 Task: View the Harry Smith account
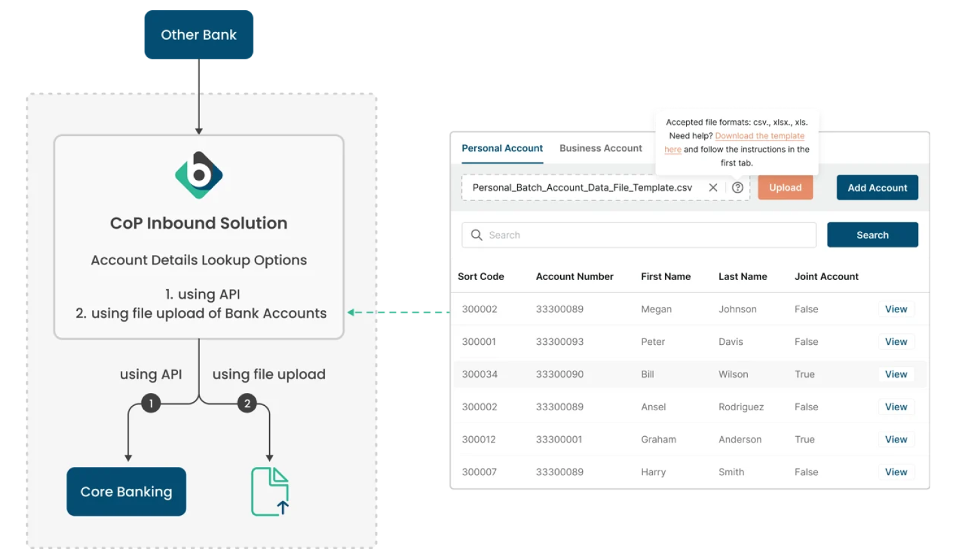(x=896, y=472)
